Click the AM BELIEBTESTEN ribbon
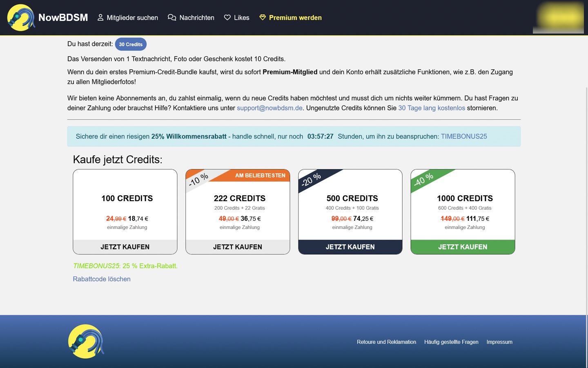The image size is (588, 368). pyautogui.click(x=260, y=175)
